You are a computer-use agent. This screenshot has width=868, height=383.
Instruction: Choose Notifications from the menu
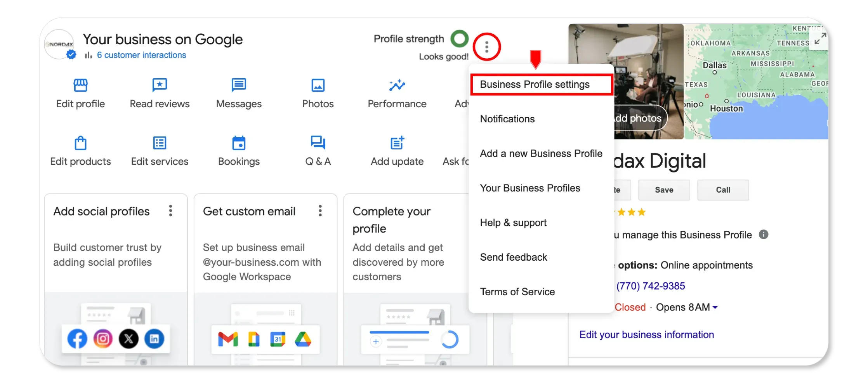(x=507, y=119)
